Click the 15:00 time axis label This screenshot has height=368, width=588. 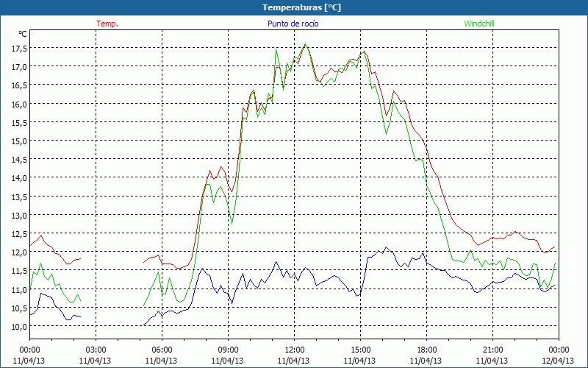360,350
